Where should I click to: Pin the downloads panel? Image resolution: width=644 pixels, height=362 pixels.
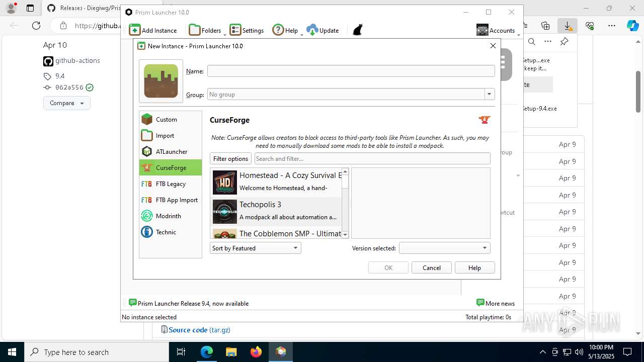tap(564, 42)
